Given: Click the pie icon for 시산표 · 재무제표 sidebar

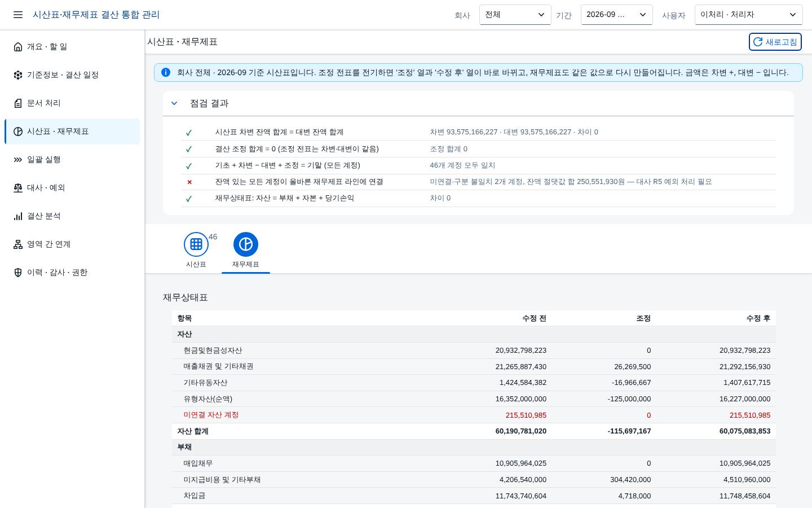Looking at the screenshot, I should [18, 132].
